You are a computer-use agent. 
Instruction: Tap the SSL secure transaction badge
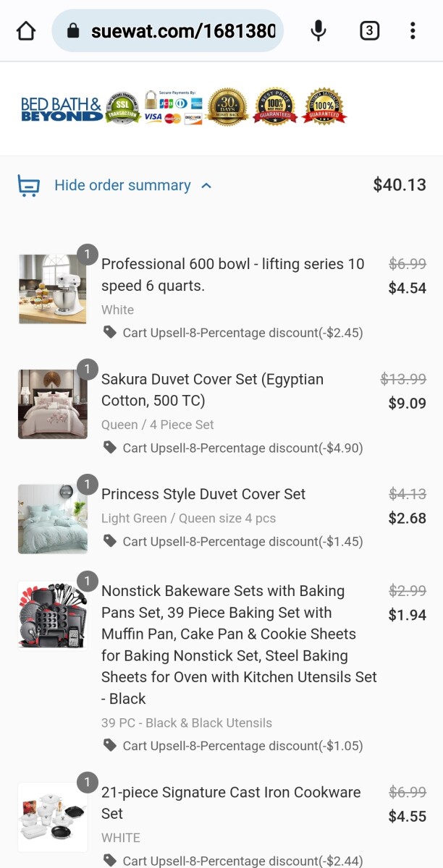click(x=123, y=108)
